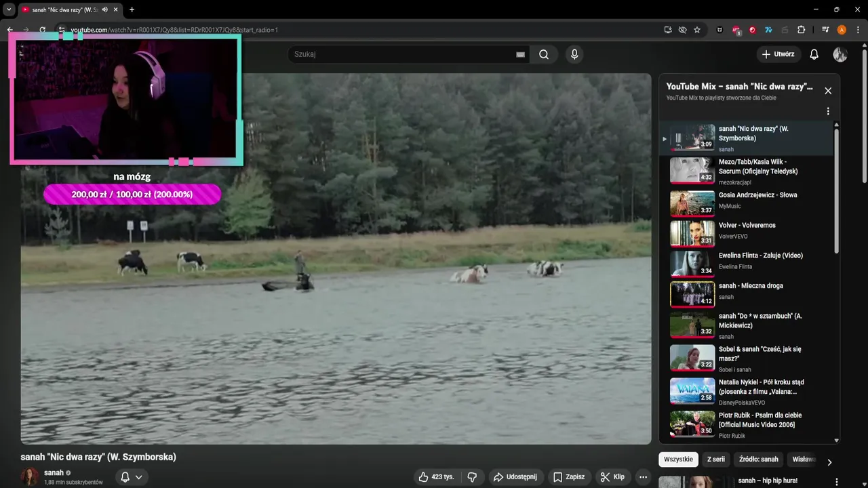Open the cat-face browser extension
The image size is (868, 488).
[x=719, y=30]
